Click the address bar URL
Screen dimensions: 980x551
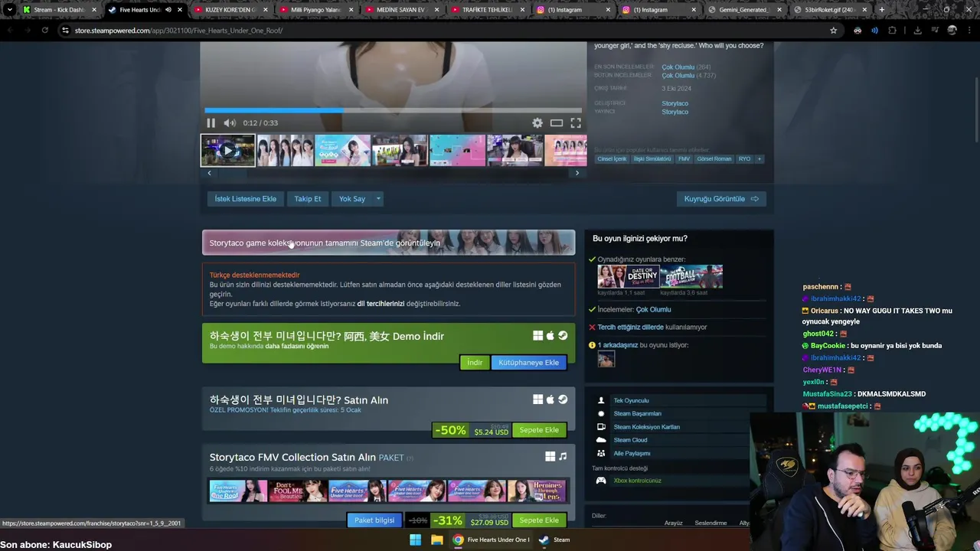178,31
